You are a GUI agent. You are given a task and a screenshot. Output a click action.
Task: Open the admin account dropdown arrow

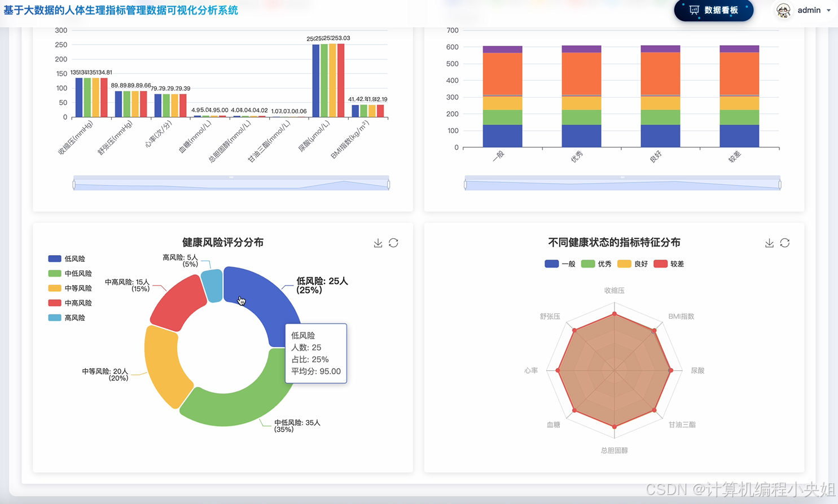click(x=828, y=11)
